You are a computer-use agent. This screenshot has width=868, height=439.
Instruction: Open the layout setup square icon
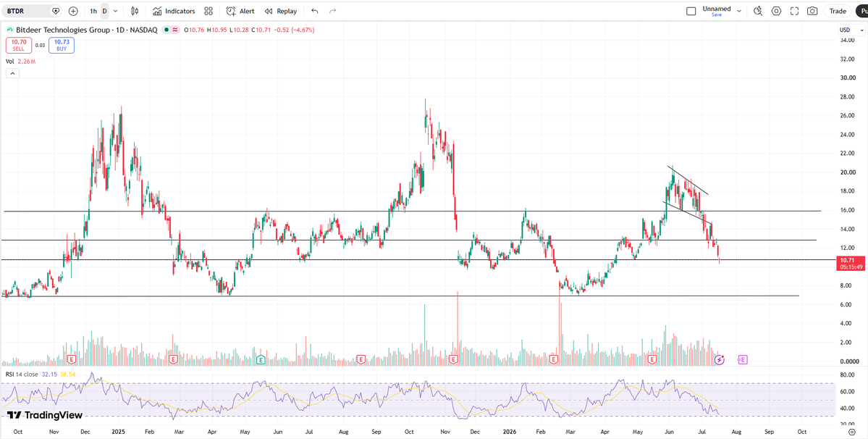691,11
